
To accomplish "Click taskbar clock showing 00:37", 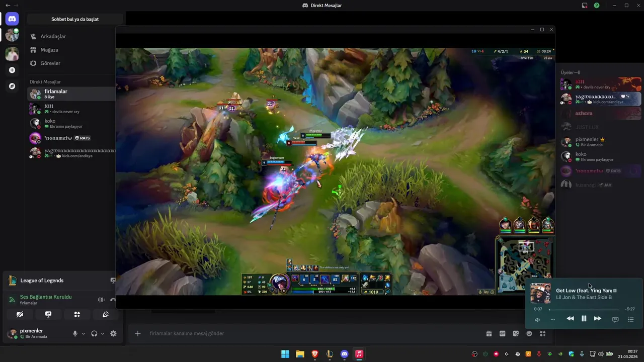I will pyautogui.click(x=628, y=354).
